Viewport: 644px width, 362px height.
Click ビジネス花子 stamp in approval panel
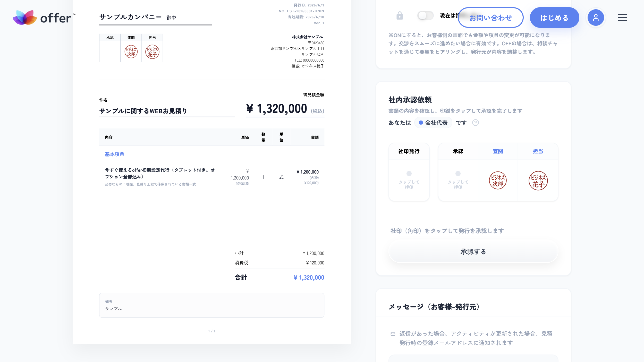(538, 180)
